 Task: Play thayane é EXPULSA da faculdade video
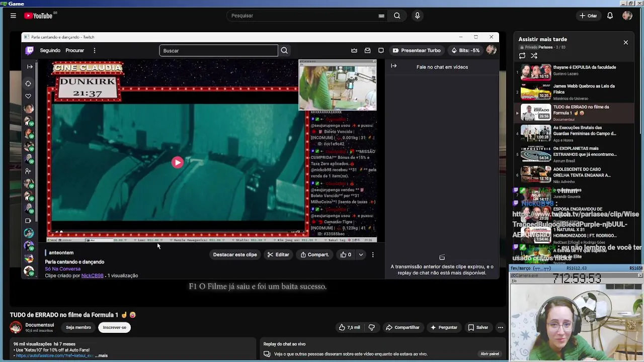coord(574,72)
